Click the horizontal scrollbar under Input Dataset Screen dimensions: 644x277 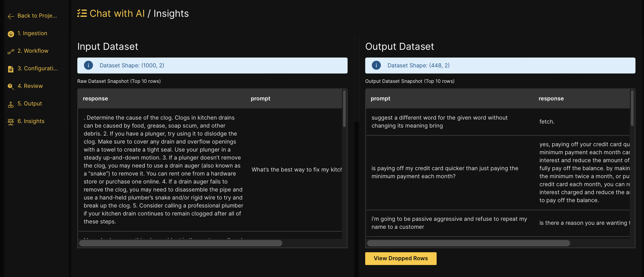[181, 243]
